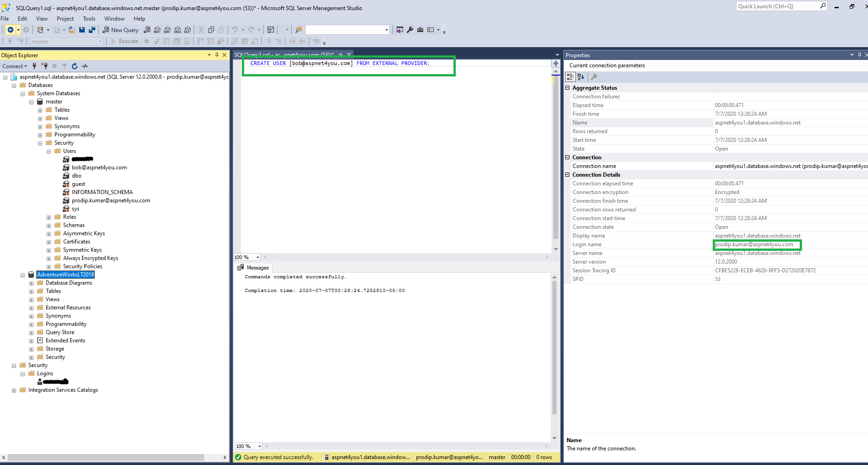The height and width of the screenshot is (465, 868).
Task: Click the Object Explorer horizontal scrollbar
Action: tap(106, 457)
